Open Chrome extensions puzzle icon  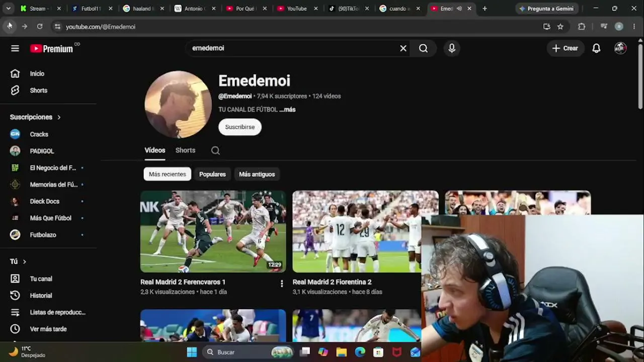pyautogui.click(x=582, y=27)
